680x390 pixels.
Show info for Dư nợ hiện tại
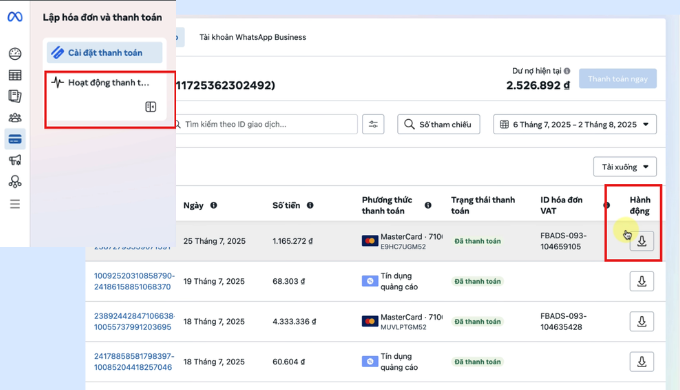point(567,71)
